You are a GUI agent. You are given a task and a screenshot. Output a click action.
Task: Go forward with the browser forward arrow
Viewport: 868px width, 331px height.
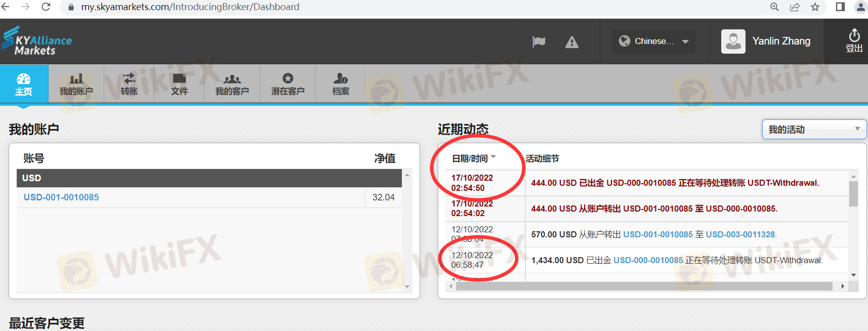[x=25, y=7]
